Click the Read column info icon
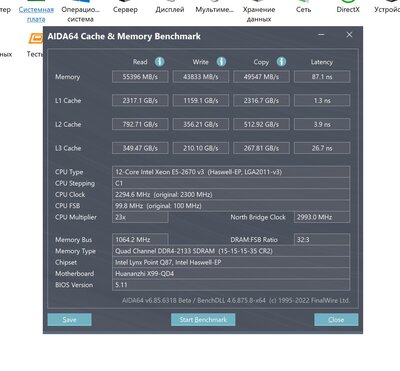This screenshot has height=371, width=400. 160,62
